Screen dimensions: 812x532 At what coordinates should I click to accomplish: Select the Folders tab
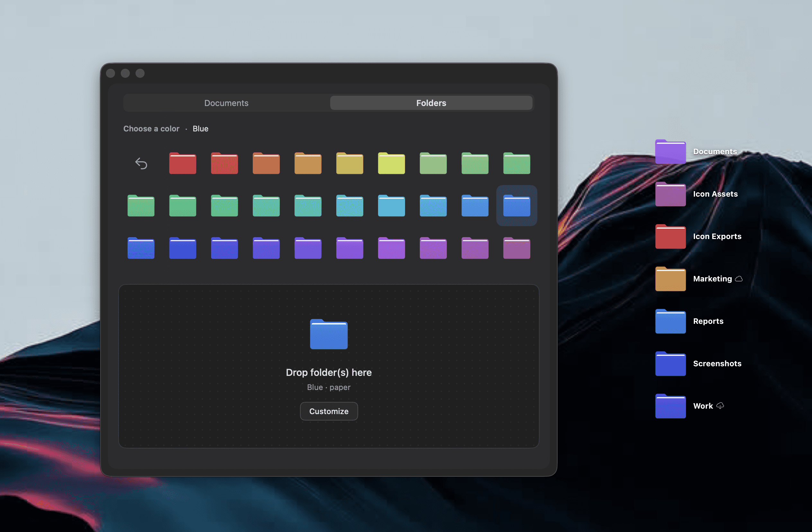(x=431, y=103)
